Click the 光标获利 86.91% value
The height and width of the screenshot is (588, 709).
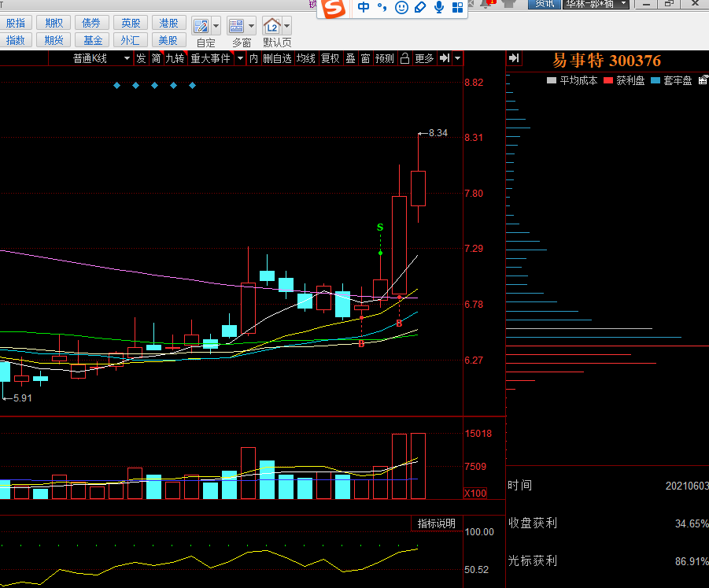(692, 561)
